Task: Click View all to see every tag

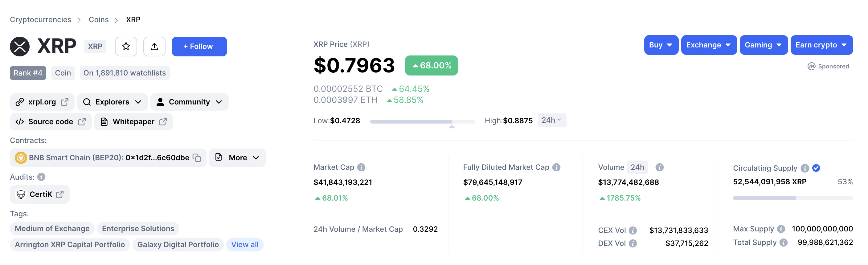Action: [245, 244]
